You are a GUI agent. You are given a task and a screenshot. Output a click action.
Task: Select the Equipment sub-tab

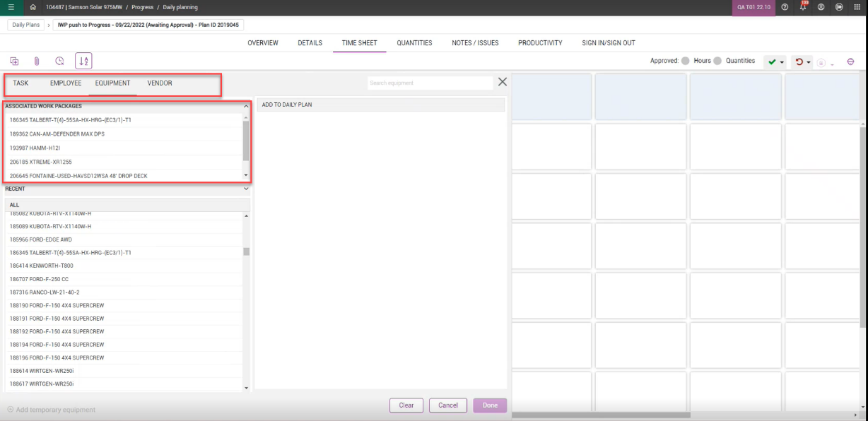(113, 83)
